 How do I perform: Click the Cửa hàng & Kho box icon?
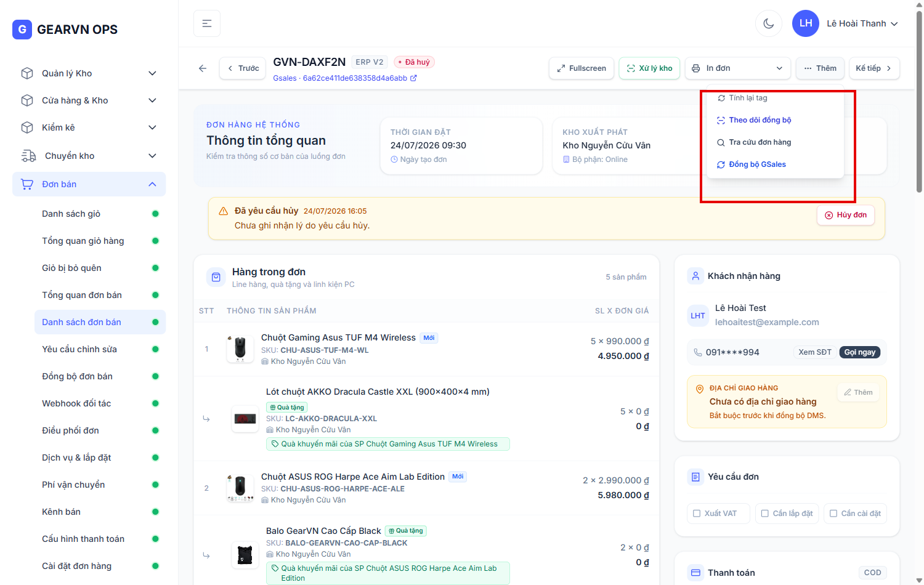(x=27, y=100)
